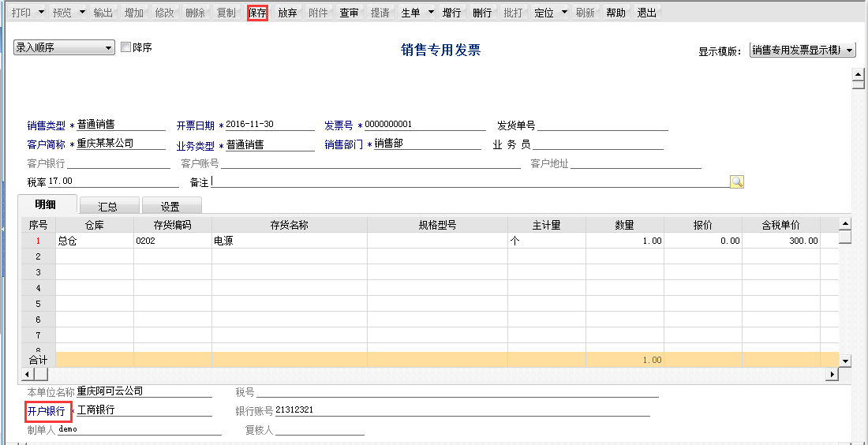Screen dimensions: 868x445
Task: Click 退出 to exit the invoice
Action: [x=646, y=13]
